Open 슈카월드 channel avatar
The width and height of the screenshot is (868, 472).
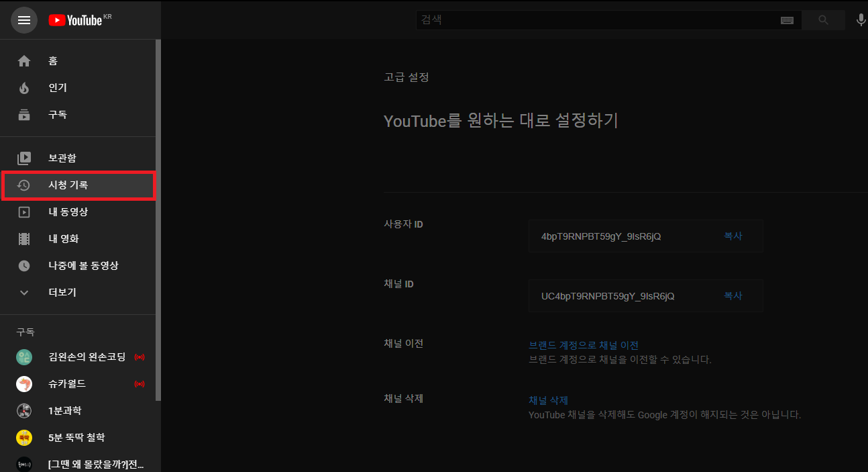point(24,384)
